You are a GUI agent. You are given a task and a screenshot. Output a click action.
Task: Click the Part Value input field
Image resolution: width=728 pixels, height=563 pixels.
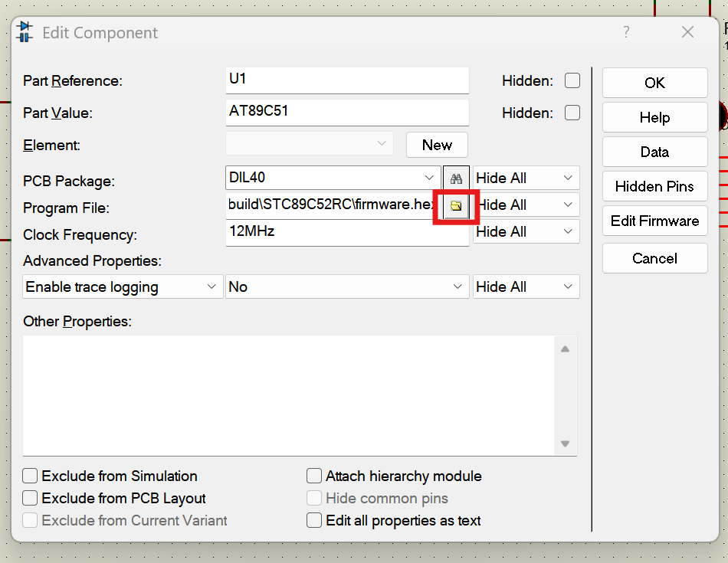coord(346,112)
